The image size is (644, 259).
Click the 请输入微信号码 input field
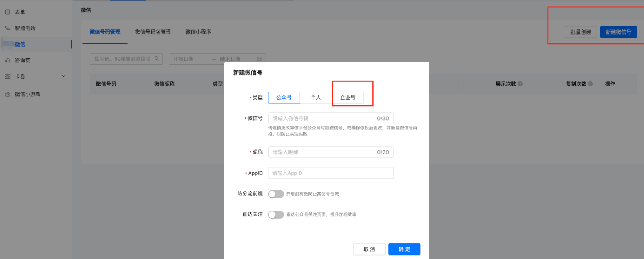[331, 118]
